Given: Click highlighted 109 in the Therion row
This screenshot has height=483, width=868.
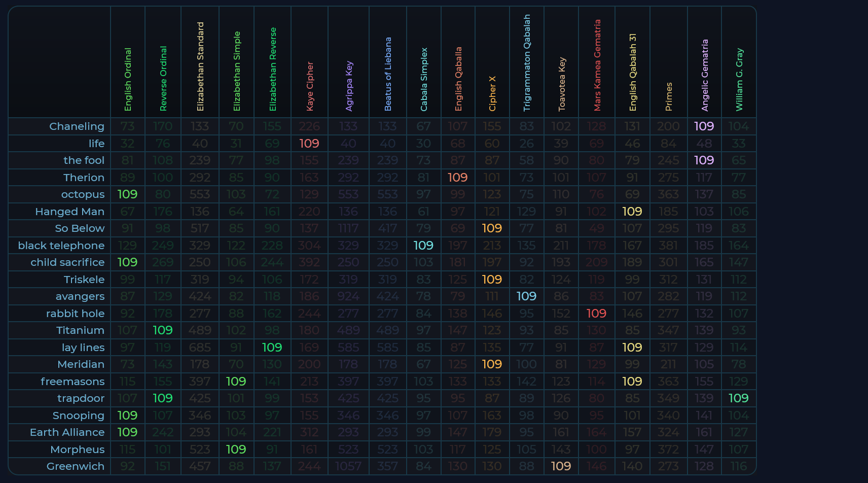Looking at the screenshot, I should point(457,178).
